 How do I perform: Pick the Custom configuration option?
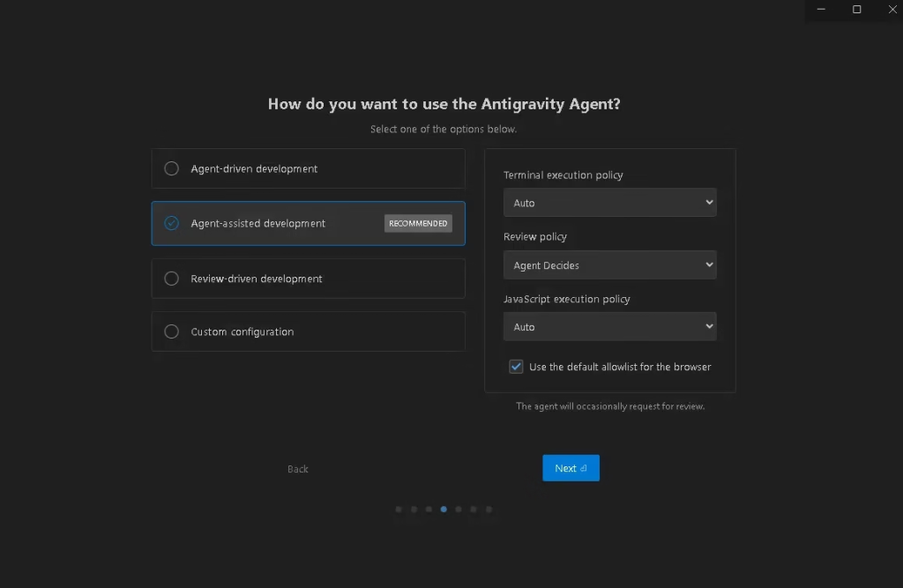[x=172, y=332]
